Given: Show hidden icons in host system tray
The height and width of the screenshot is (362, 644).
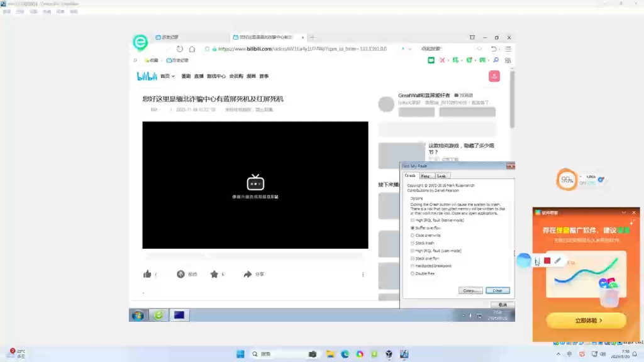Looking at the screenshot, I should [x=558, y=354].
